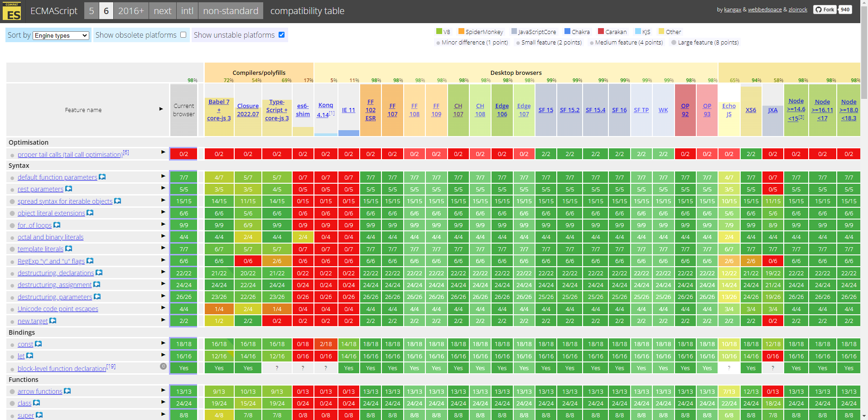
Task: Open MDN icon beside super
Action: 39,415
